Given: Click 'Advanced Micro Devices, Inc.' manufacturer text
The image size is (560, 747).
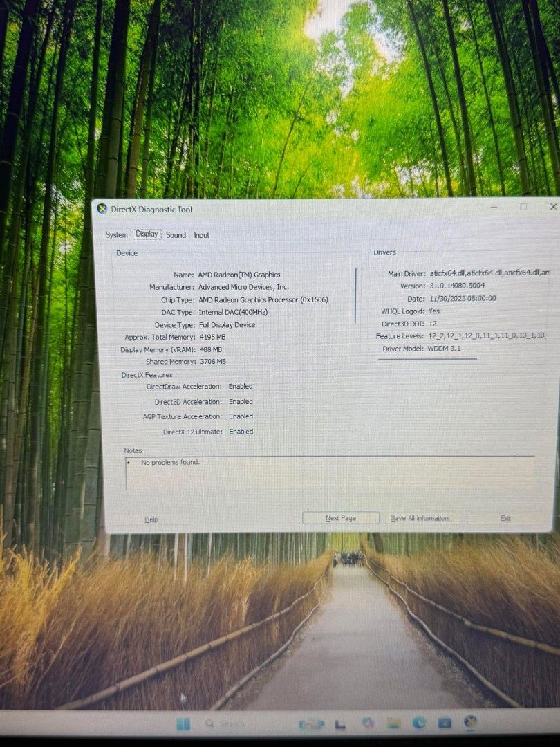Looking at the screenshot, I should 243,287.
